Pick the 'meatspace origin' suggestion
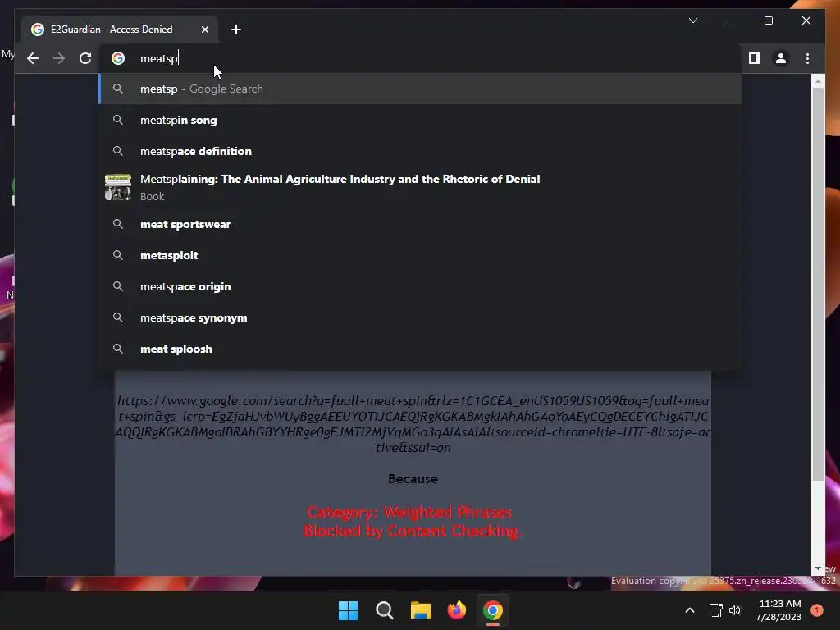The height and width of the screenshot is (630, 840). (421, 286)
